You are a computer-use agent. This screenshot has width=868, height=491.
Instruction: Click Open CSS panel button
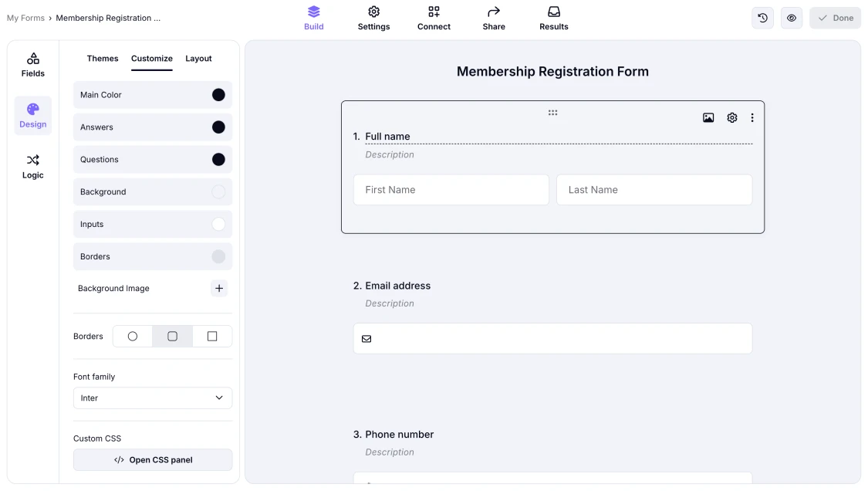coord(153,460)
